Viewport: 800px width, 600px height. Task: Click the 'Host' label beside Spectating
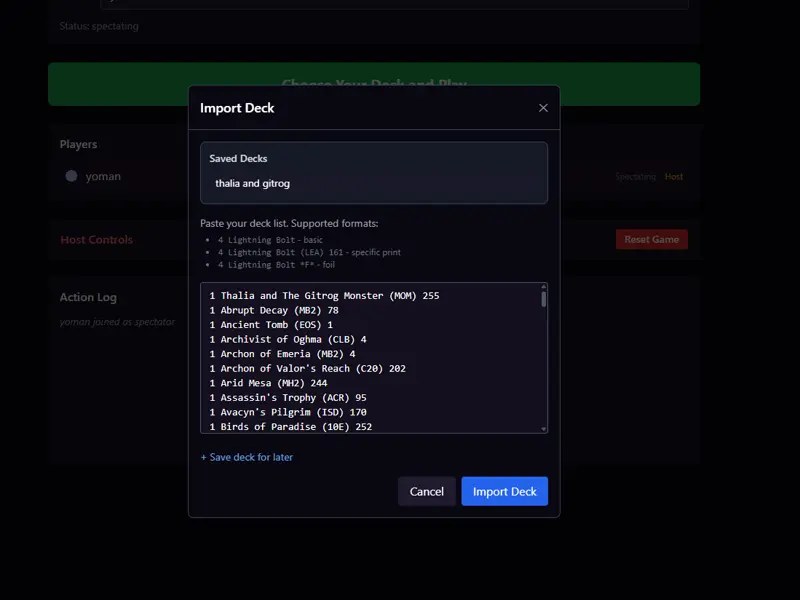click(x=673, y=177)
